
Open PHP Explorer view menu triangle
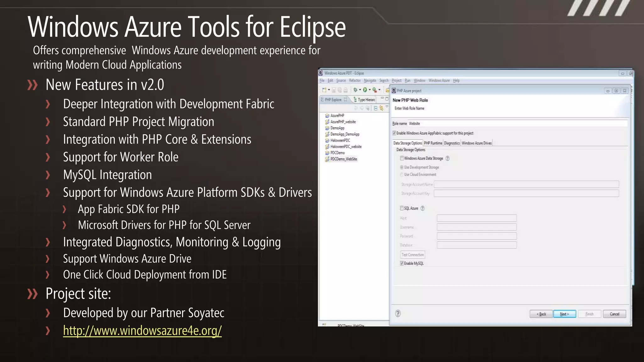pos(387,107)
